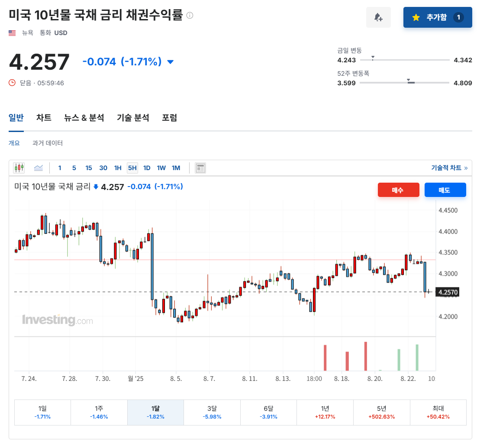This screenshot has width=477, height=448.
Task: Open the dropdown arrow next to -1.71%
Action: pos(170,62)
